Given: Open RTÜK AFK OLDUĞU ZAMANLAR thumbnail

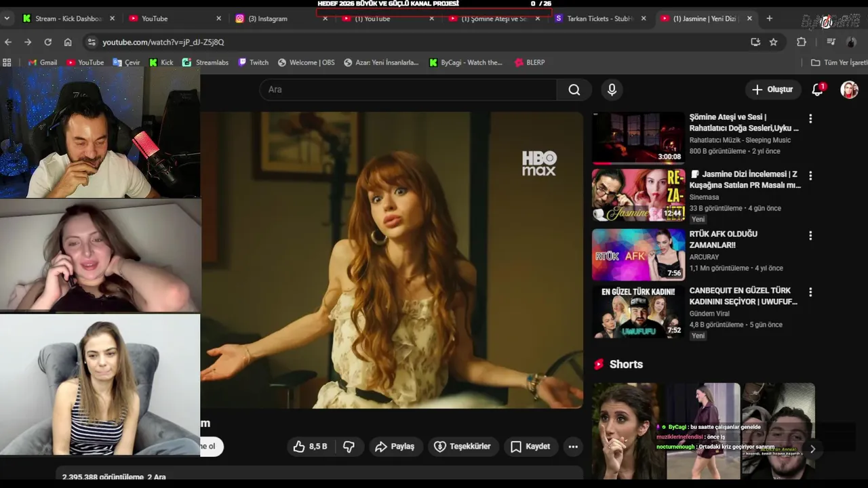Looking at the screenshot, I should [638, 254].
